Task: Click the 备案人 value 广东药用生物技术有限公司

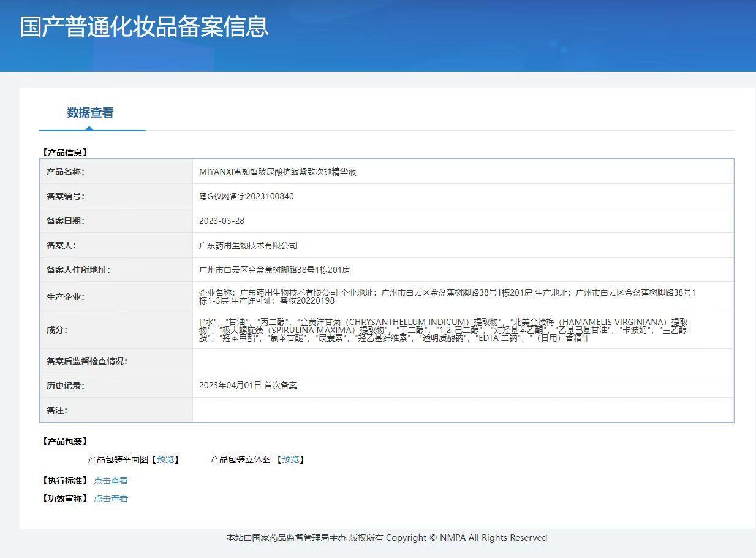Action: click(x=248, y=245)
